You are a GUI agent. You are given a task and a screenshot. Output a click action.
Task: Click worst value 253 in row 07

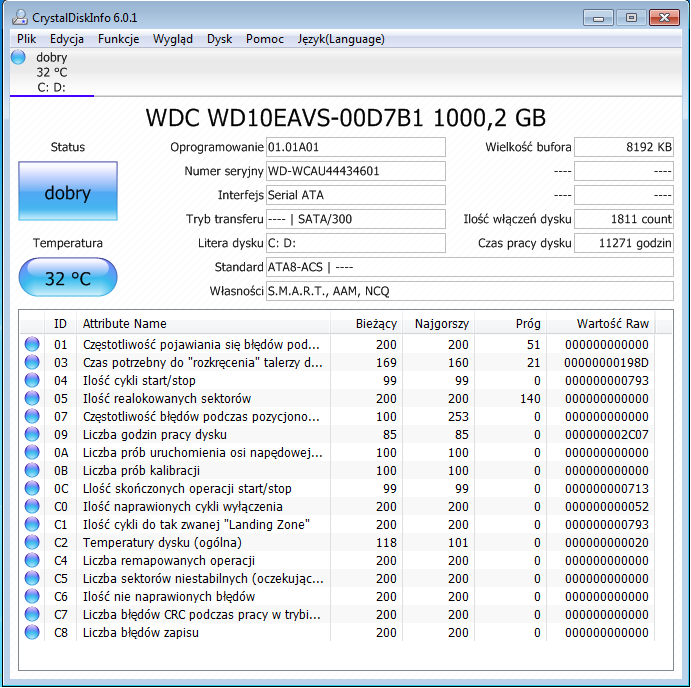coord(458,417)
